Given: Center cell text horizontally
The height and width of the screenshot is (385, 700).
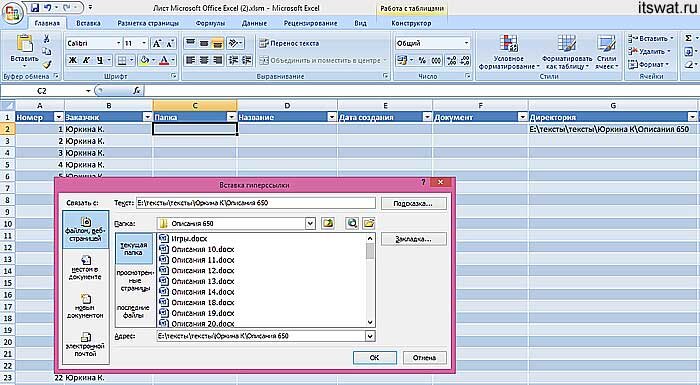Looking at the screenshot, I should (204, 60).
